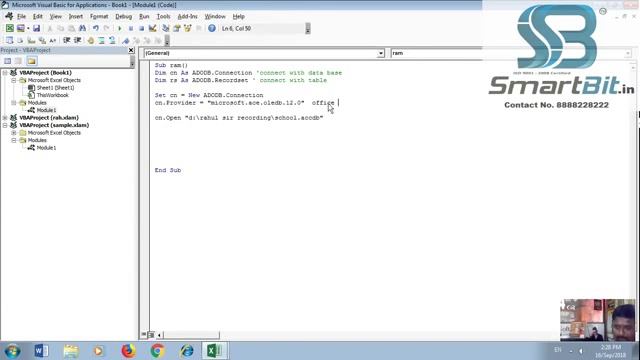Click the List Constants icon
640x360 pixels.
(x=20, y=40)
